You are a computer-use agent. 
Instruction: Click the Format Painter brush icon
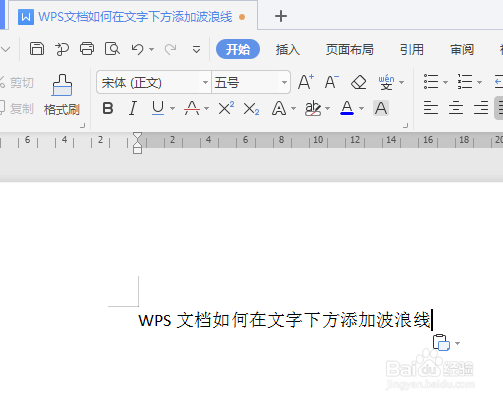click(62, 85)
